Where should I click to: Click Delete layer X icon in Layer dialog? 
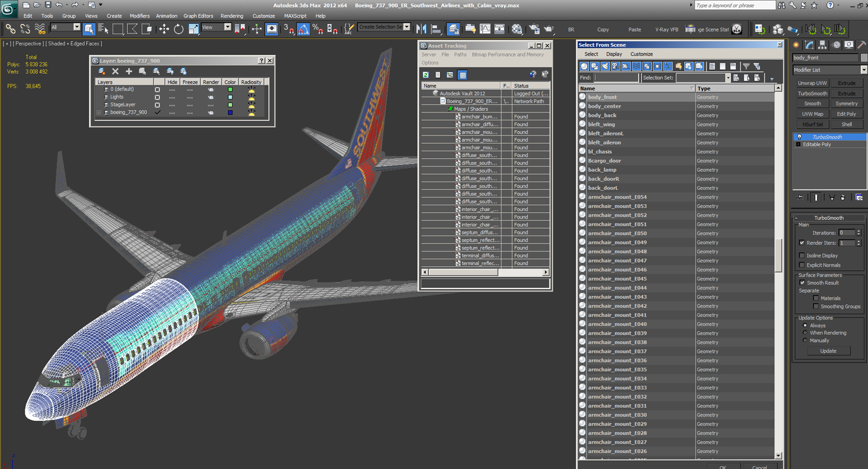(116, 72)
